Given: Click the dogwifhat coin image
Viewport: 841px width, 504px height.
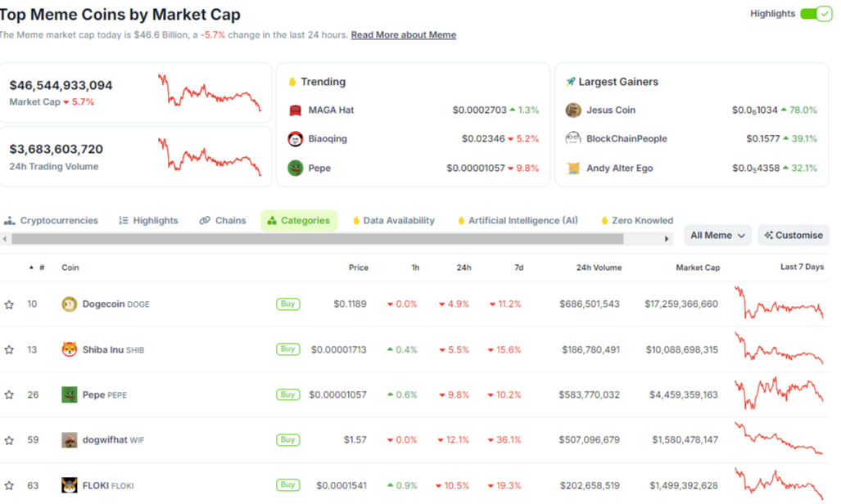Looking at the screenshot, I should click(69, 440).
